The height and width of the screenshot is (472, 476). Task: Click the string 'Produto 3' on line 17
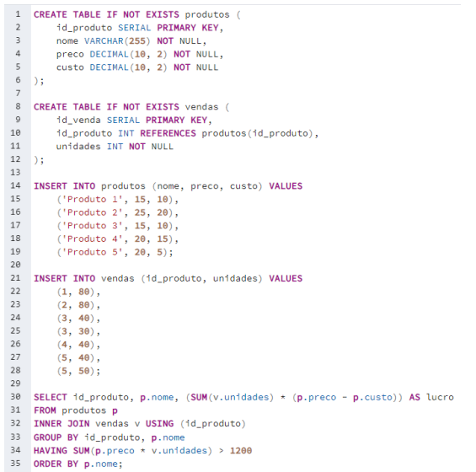[93, 226]
